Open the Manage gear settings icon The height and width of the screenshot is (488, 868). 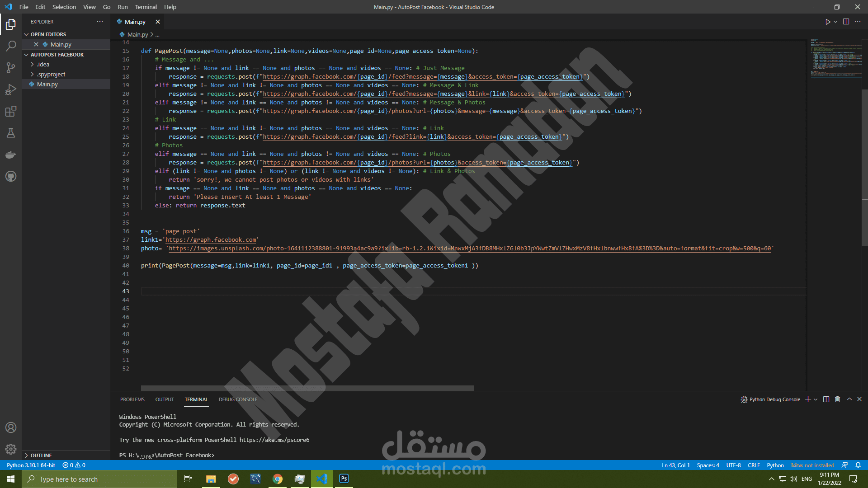(x=11, y=449)
